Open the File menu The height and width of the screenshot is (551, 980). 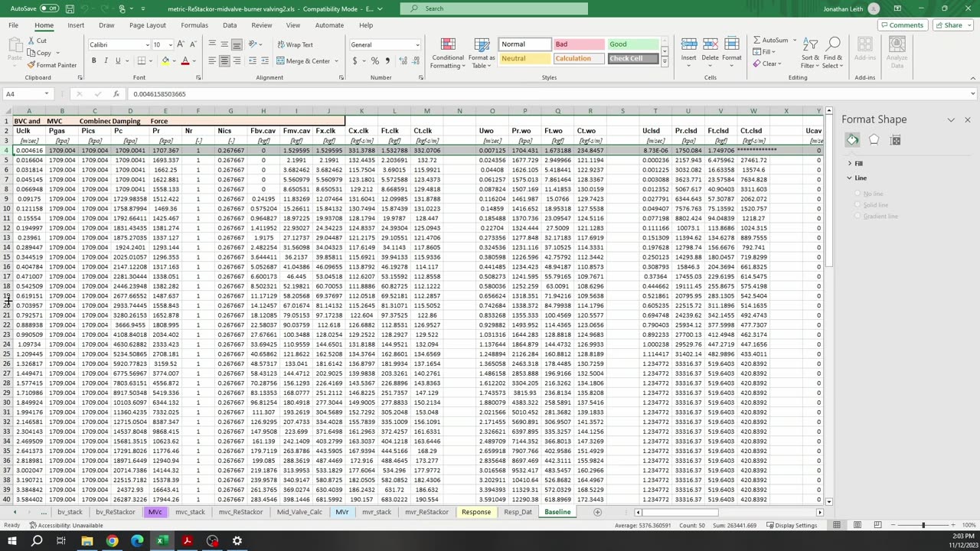pos(14,25)
